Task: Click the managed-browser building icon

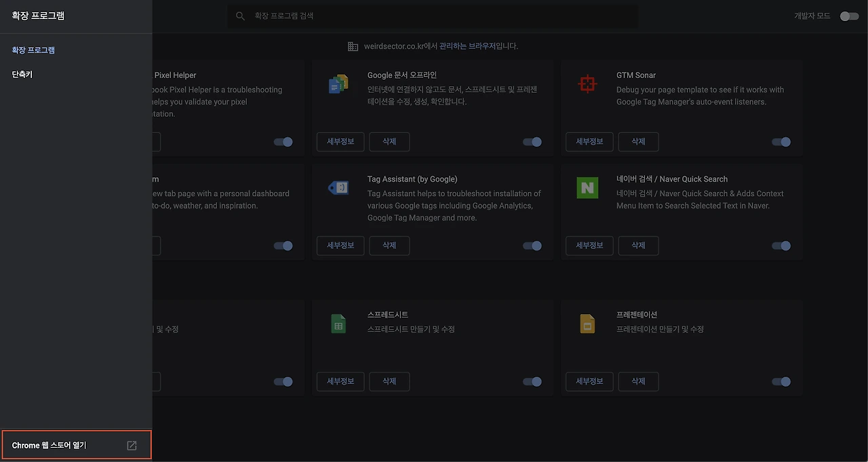Action: [x=353, y=46]
